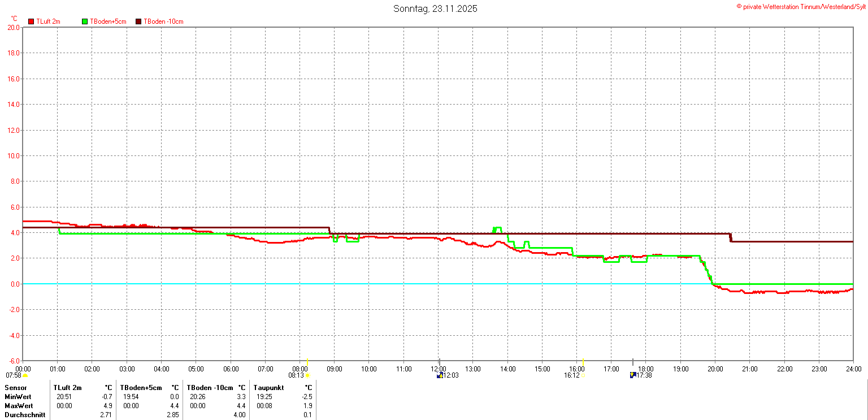This screenshot has height=420, width=868.
Task: Click the green TBoden+5cm legend swatch
Action: coord(85,21)
